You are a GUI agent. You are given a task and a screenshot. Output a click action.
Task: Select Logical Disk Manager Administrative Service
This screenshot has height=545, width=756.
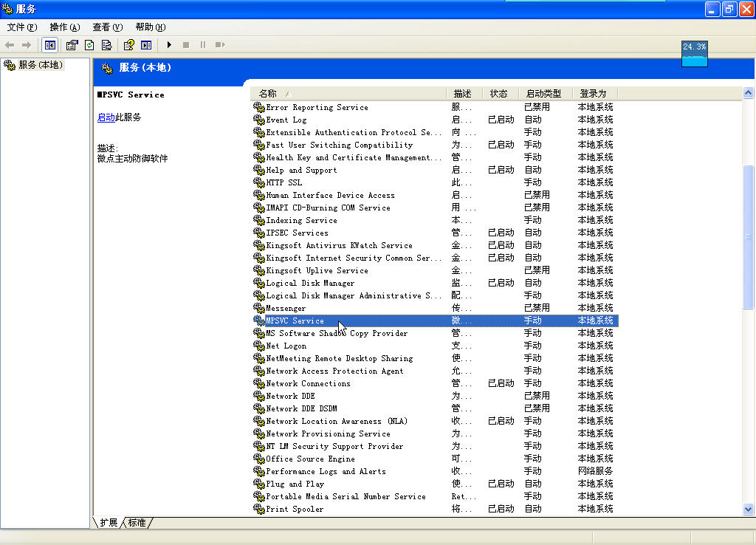click(434, 295)
